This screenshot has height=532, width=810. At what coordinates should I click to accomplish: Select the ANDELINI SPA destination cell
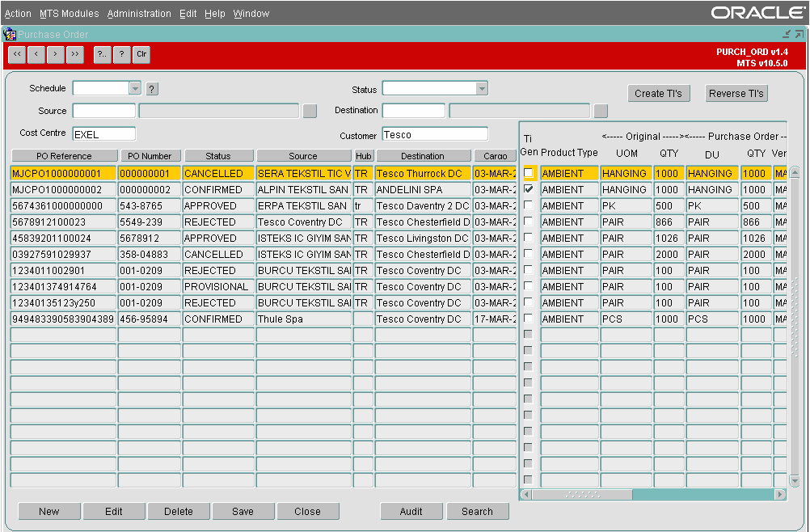click(424, 189)
